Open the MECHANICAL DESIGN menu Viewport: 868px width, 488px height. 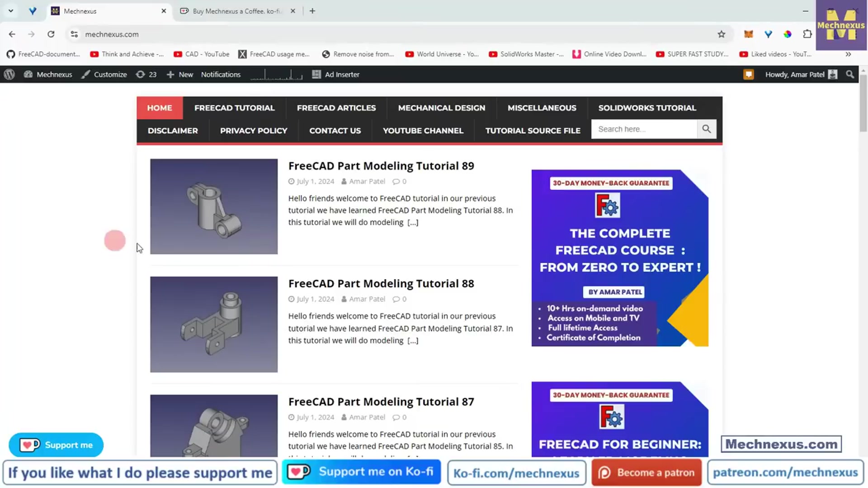(x=442, y=108)
